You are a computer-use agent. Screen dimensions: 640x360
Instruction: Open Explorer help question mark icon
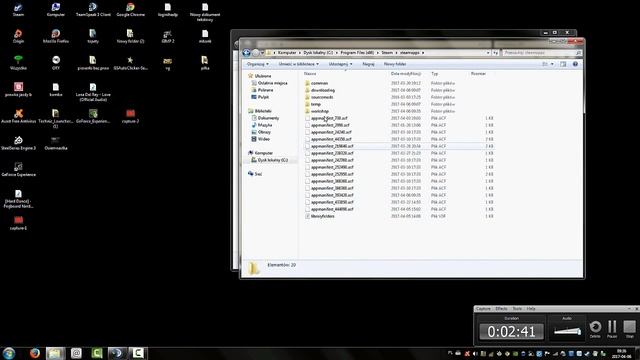tap(575, 64)
